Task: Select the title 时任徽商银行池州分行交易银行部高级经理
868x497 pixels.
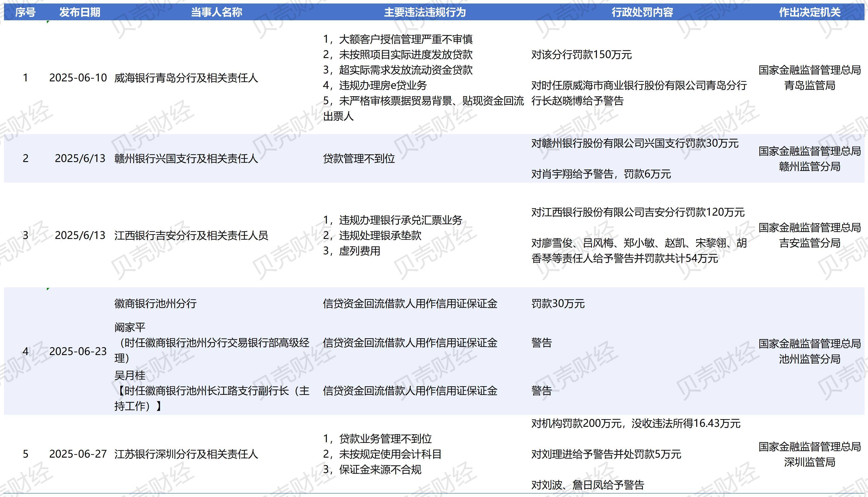Action: coord(212,350)
